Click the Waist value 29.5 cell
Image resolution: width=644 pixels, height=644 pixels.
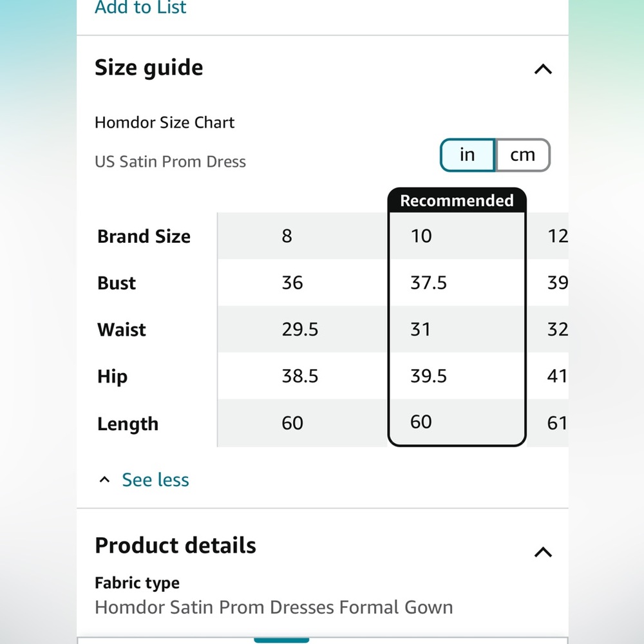click(302, 329)
